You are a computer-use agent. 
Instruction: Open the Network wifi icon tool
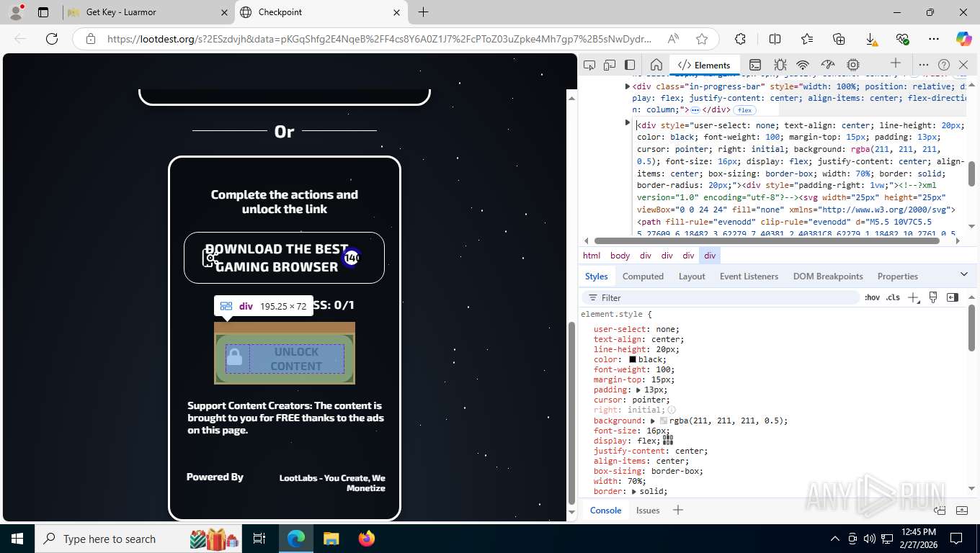[803, 65]
